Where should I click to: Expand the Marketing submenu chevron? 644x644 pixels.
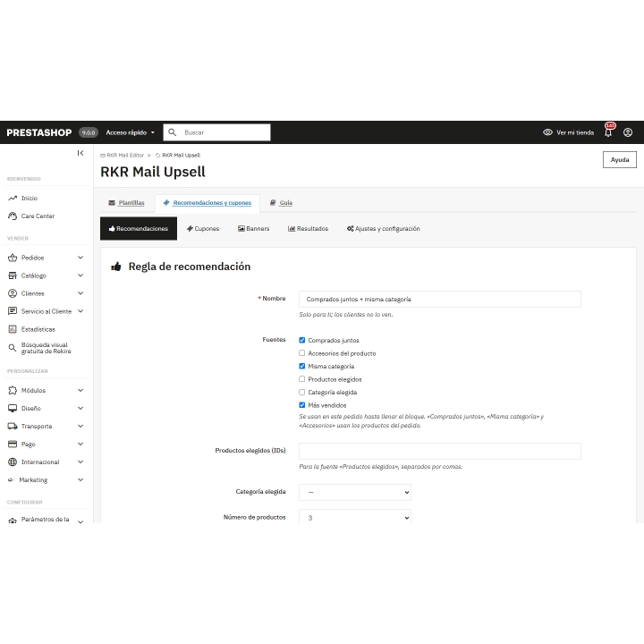(80, 479)
